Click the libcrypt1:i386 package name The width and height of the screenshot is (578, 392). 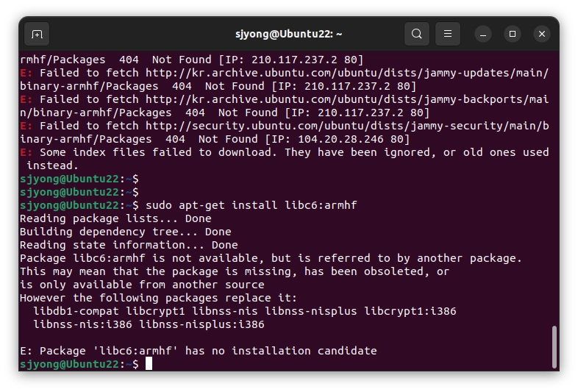point(410,311)
